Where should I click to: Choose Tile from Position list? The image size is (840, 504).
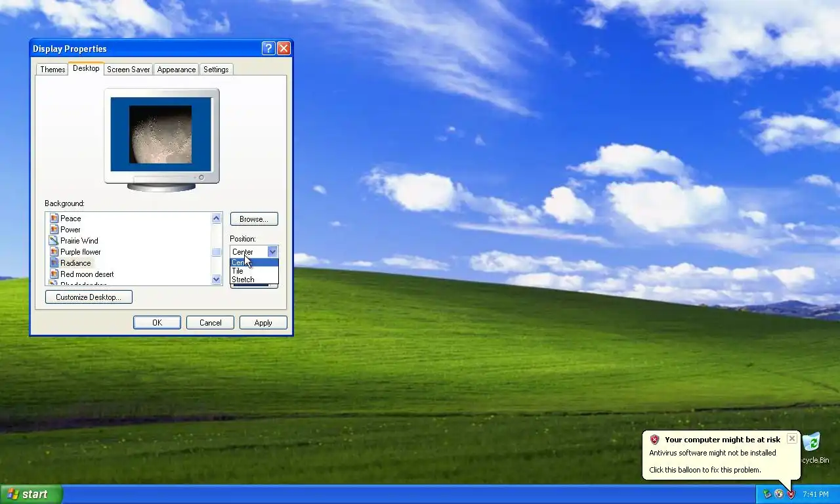[x=254, y=271]
